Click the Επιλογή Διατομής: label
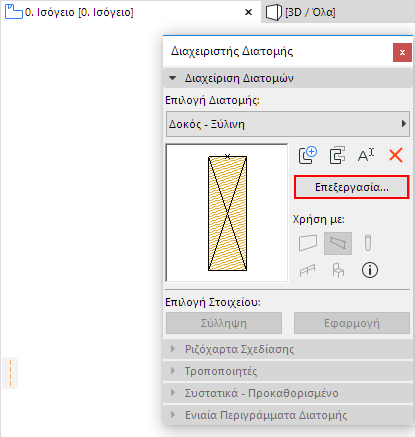 (212, 100)
